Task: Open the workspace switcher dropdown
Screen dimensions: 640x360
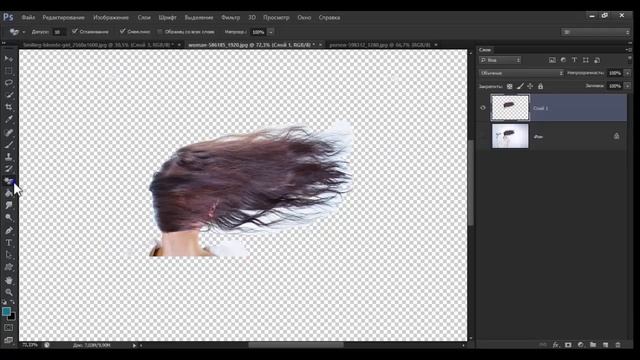Action: coord(596,32)
